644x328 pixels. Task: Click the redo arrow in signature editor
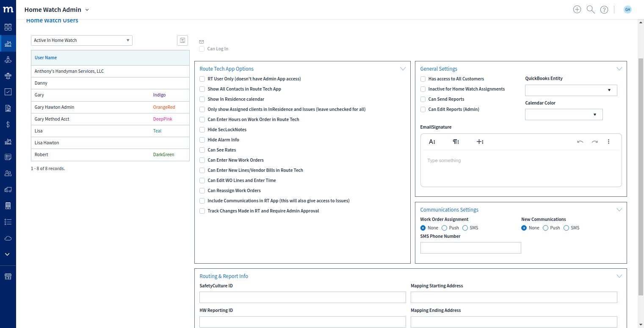pos(595,142)
